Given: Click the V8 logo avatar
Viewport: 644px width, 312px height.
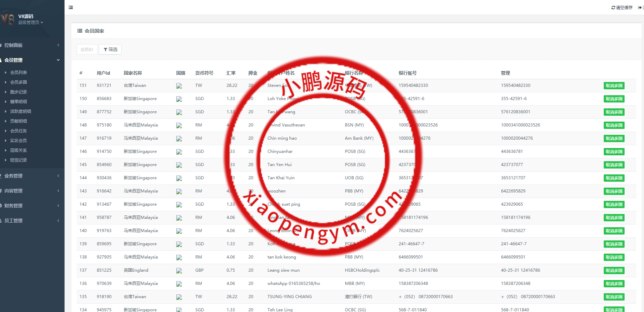Looking at the screenshot, I should 8,19.
